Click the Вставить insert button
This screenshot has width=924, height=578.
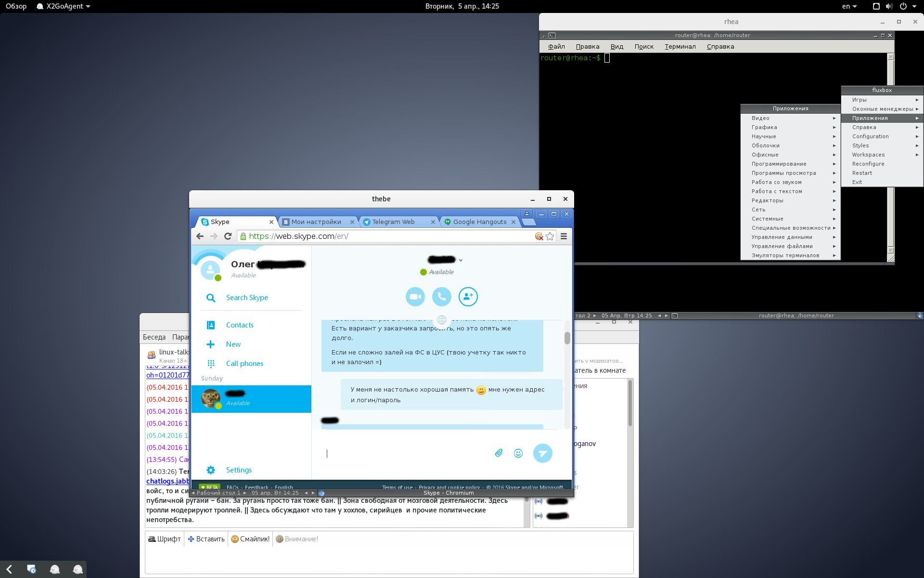tap(206, 539)
